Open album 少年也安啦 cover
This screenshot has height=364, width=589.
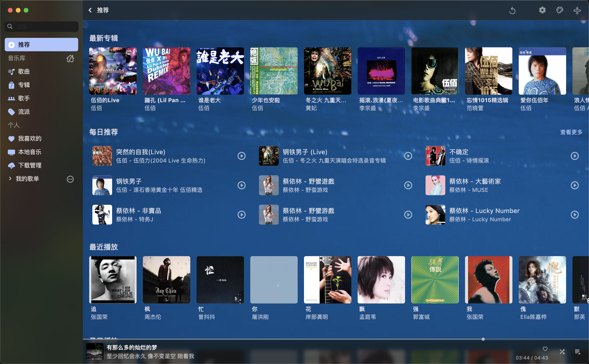click(274, 71)
